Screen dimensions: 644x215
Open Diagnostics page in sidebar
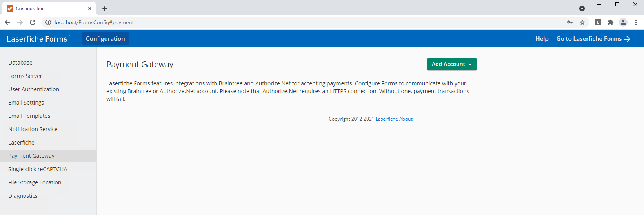point(48,196)
